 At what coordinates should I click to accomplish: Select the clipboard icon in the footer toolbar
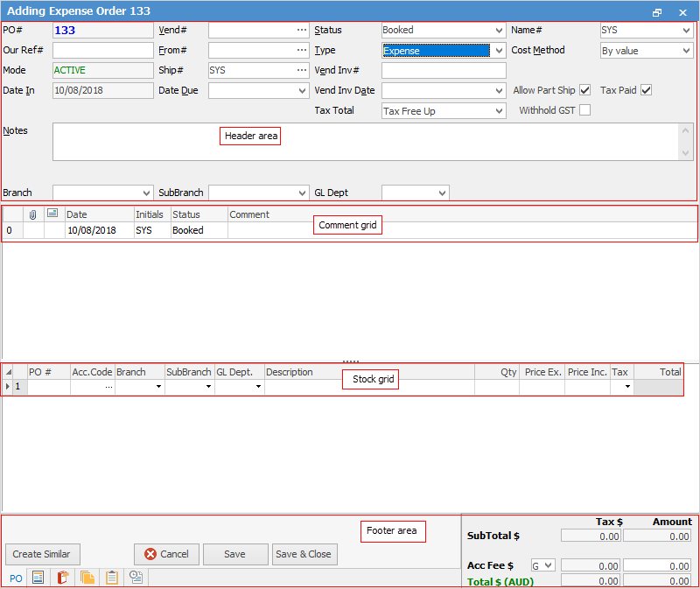point(112,578)
